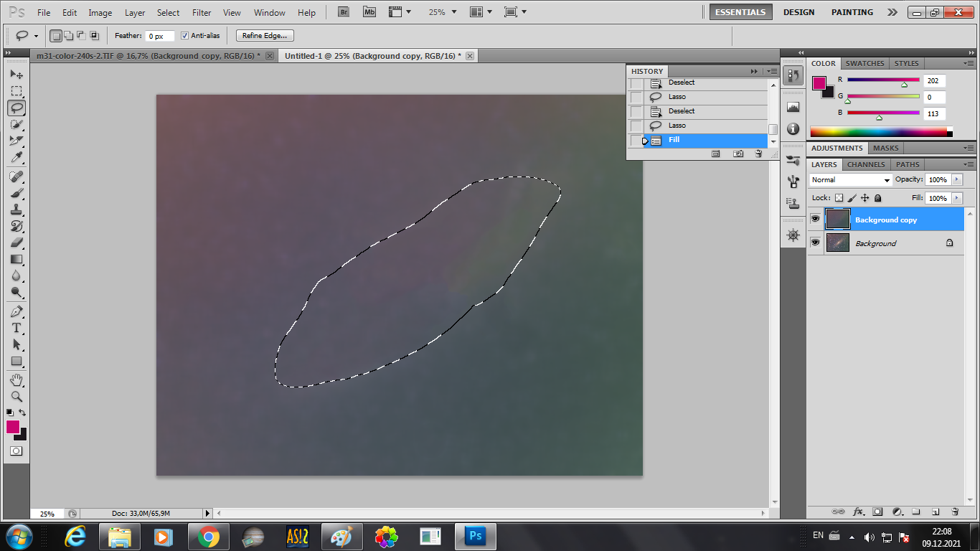980x551 pixels.
Task: Switch to the Painting workspace
Action: [852, 12]
